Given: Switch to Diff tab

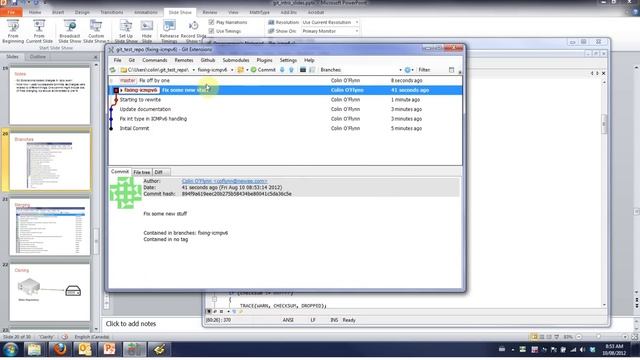Looking at the screenshot, I should click(x=158, y=172).
